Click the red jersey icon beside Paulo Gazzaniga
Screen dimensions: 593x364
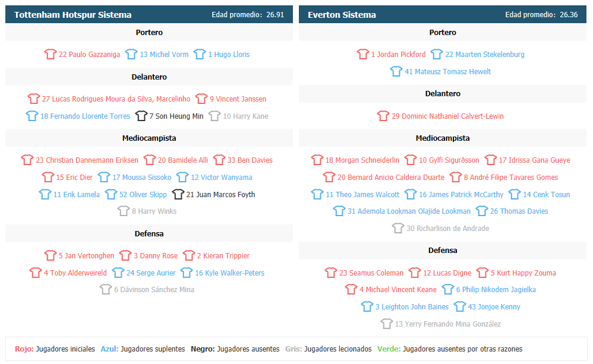[51, 54]
